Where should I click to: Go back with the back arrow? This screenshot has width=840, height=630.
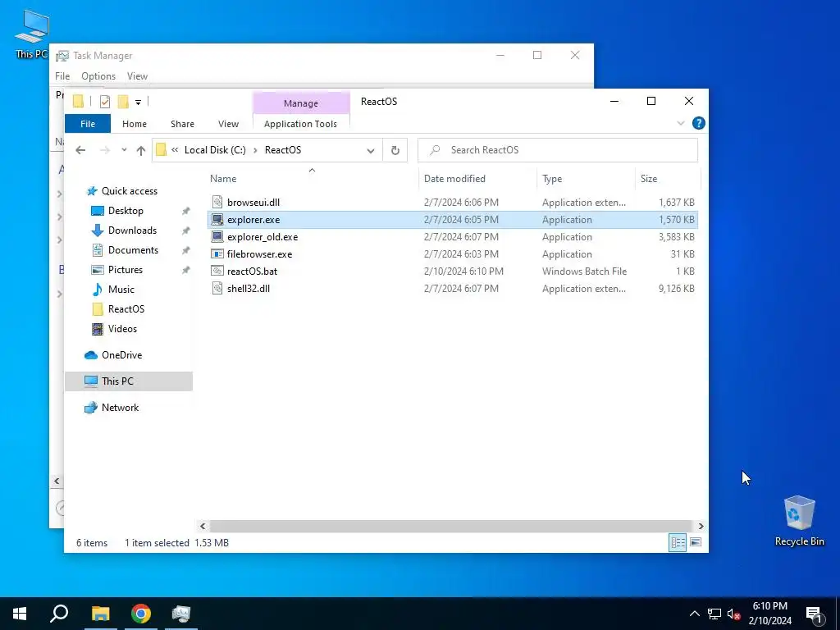[80, 150]
